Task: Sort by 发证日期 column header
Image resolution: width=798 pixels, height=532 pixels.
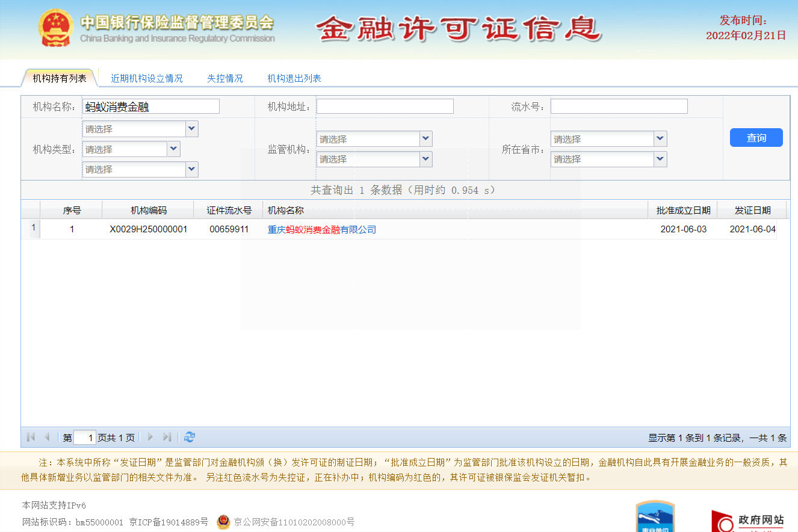Action: tap(752, 210)
